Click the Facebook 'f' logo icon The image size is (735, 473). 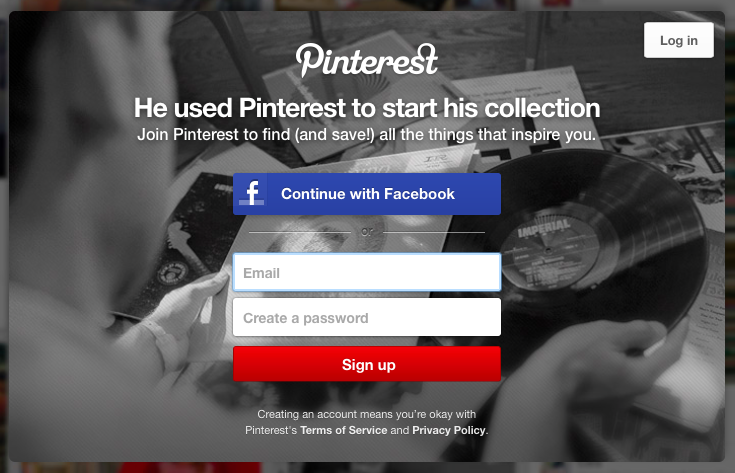pos(251,194)
